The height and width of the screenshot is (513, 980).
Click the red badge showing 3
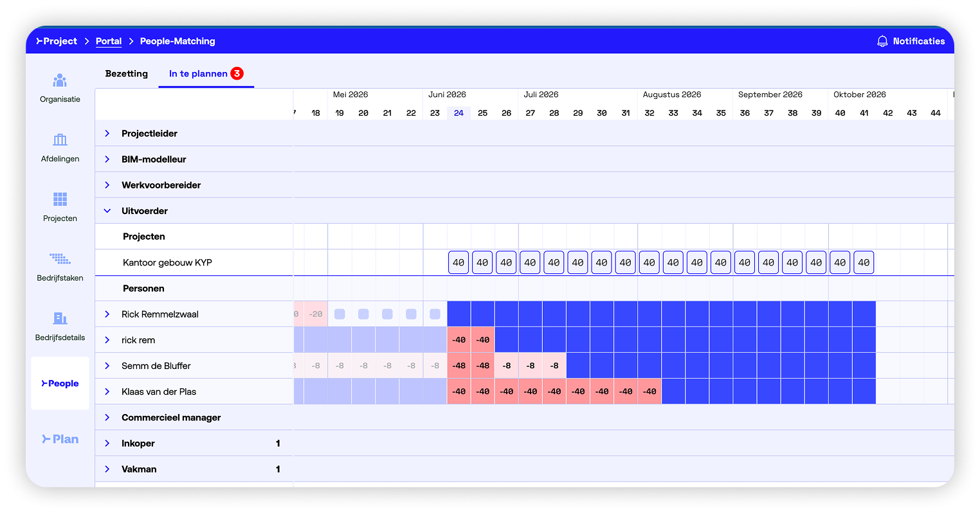pos(237,73)
